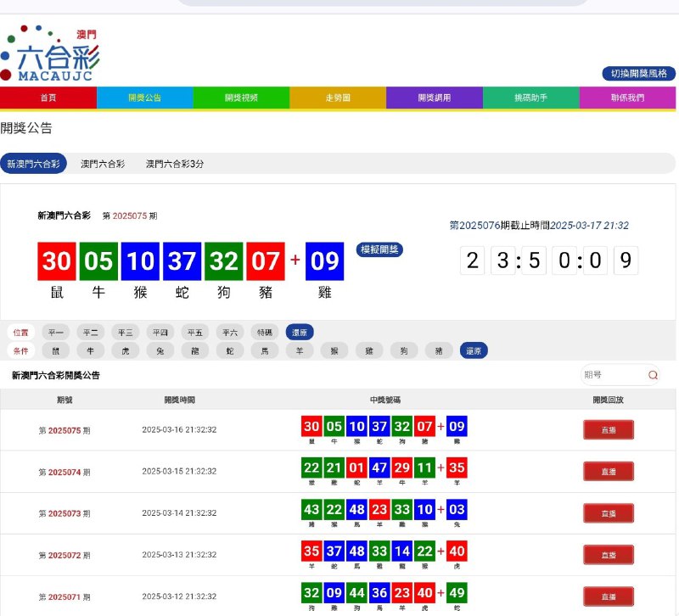The width and height of the screenshot is (679, 616).
Task: Click draw time 2025-03-13 21:32:32
Action: pos(179,555)
